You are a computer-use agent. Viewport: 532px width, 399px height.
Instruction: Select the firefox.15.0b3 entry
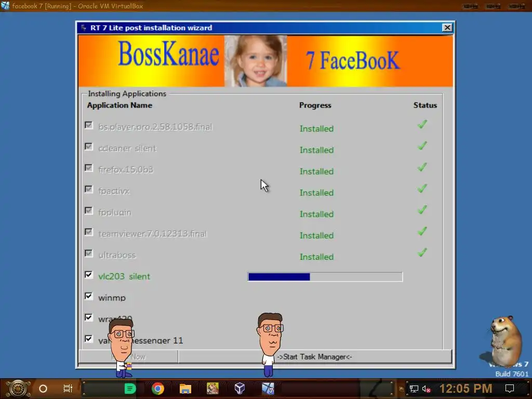pyautogui.click(x=126, y=170)
